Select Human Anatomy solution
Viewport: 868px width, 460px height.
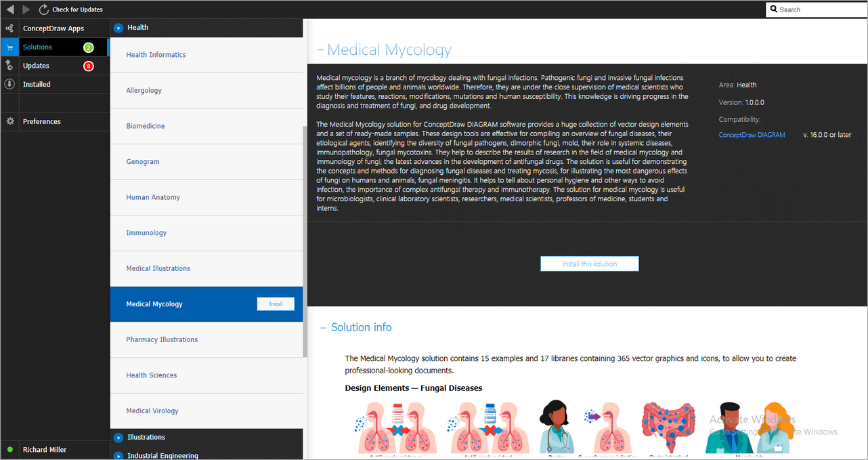click(207, 197)
